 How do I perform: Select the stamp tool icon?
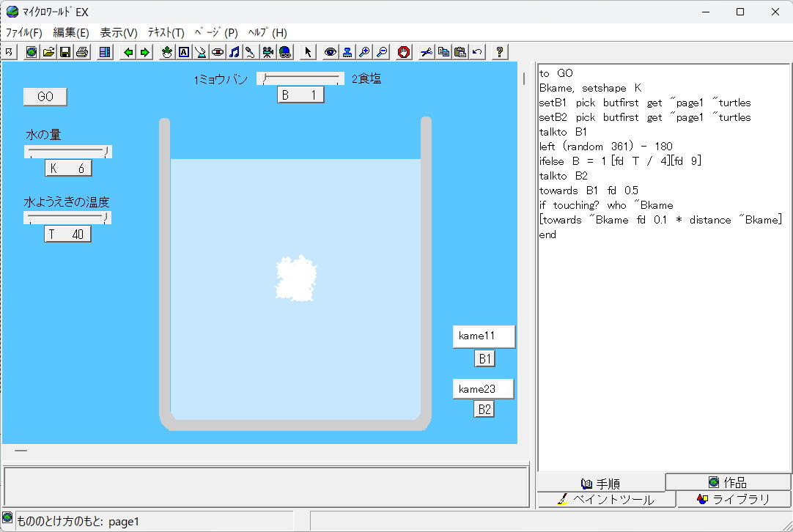pos(347,52)
